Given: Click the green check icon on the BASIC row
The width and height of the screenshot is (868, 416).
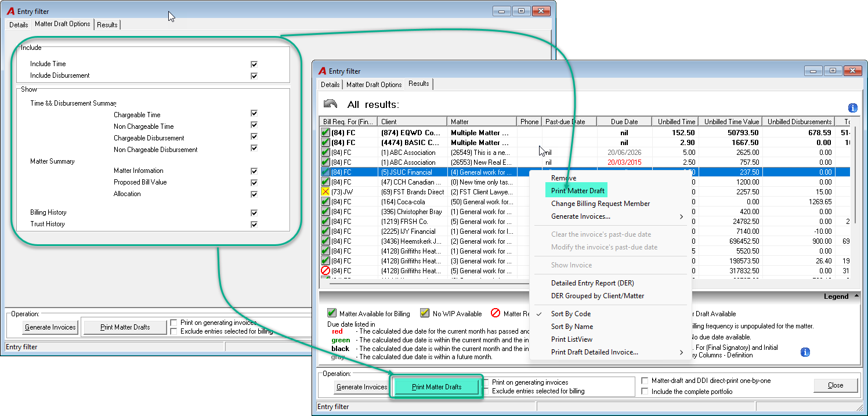Looking at the screenshot, I should coord(325,143).
